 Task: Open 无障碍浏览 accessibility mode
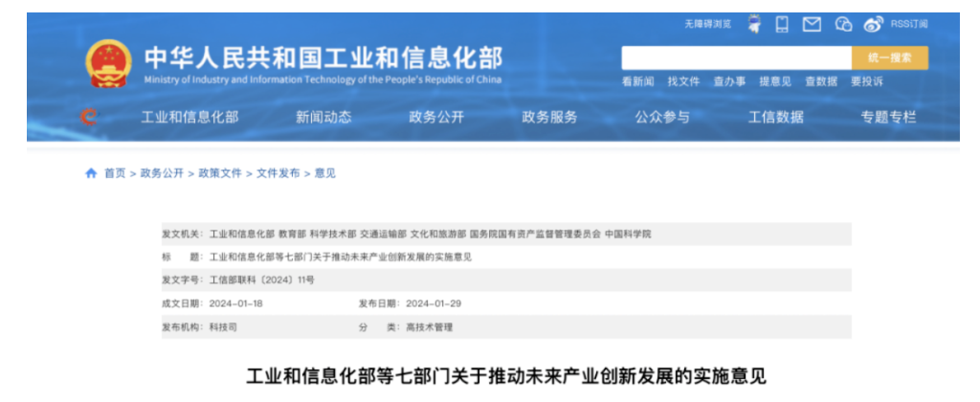click(x=707, y=24)
